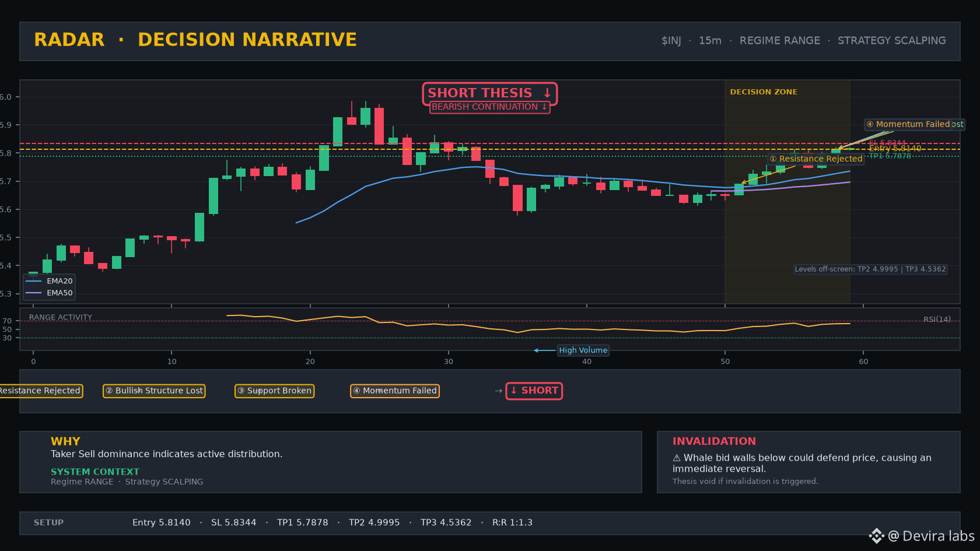Click the TP2 4.9995 setup value
The height and width of the screenshot is (551, 980).
[374, 522]
